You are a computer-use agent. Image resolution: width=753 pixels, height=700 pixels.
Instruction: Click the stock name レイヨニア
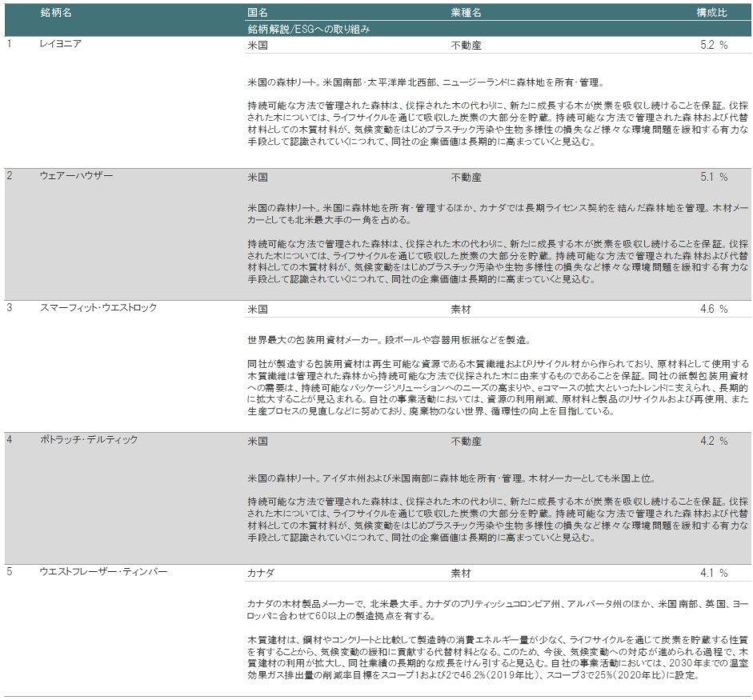[61, 44]
